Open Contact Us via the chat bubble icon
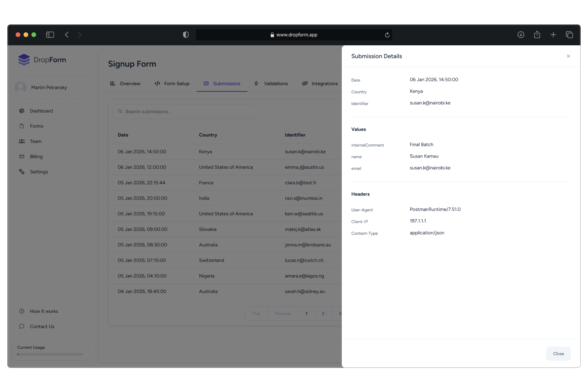This screenshot has width=588, height=392. (22, 326)
